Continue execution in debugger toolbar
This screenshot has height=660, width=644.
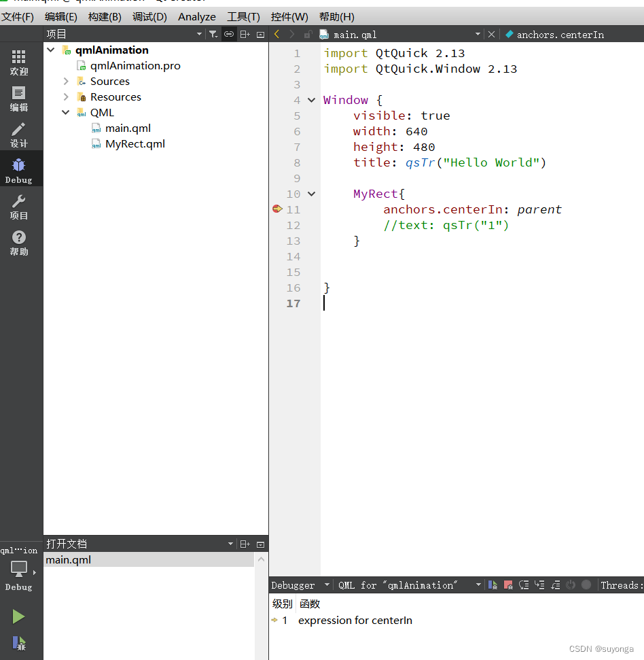[493, 585]
